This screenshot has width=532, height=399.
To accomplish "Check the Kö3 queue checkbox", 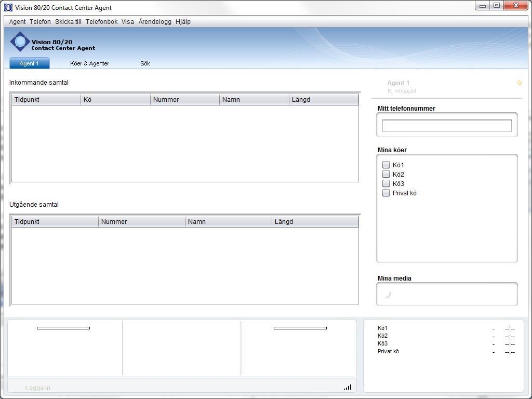I will click(x=386, y=183).
